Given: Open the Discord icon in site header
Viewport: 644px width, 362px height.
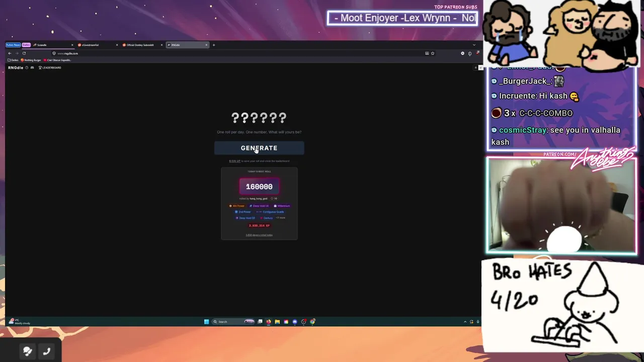Looking at the screenshot, I should point(32,67).
